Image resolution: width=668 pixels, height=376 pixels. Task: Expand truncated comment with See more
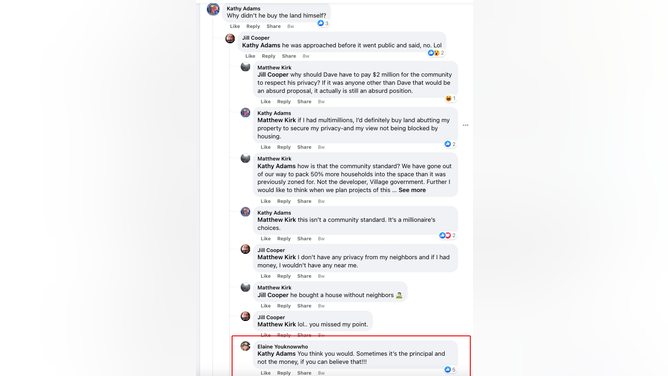[412, 190]
